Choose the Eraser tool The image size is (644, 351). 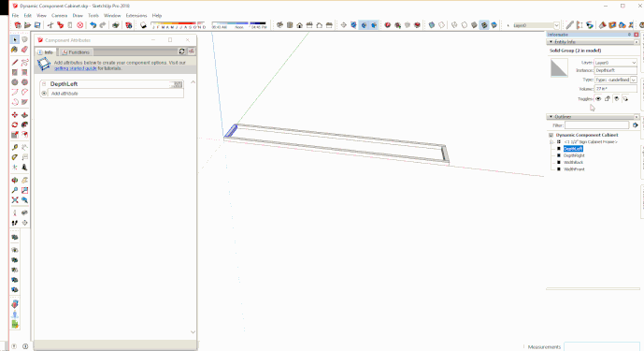click(x=24, y=50)
